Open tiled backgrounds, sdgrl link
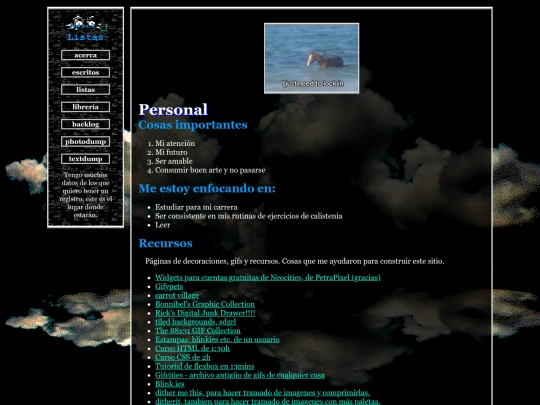The image size is (540, 405). [x=196, y=322]
